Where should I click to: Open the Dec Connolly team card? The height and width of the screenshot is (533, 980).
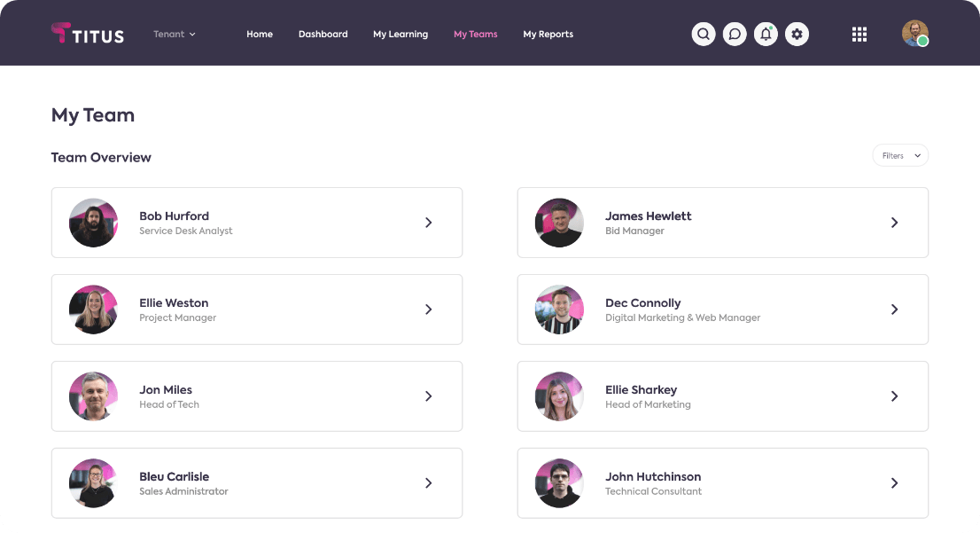point(722,310)
